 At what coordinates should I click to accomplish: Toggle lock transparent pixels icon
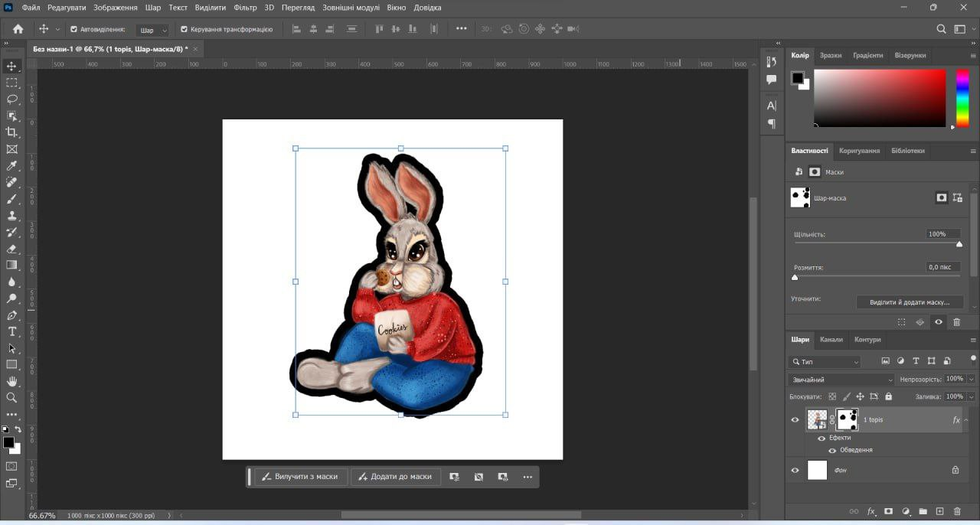(832, 396)
